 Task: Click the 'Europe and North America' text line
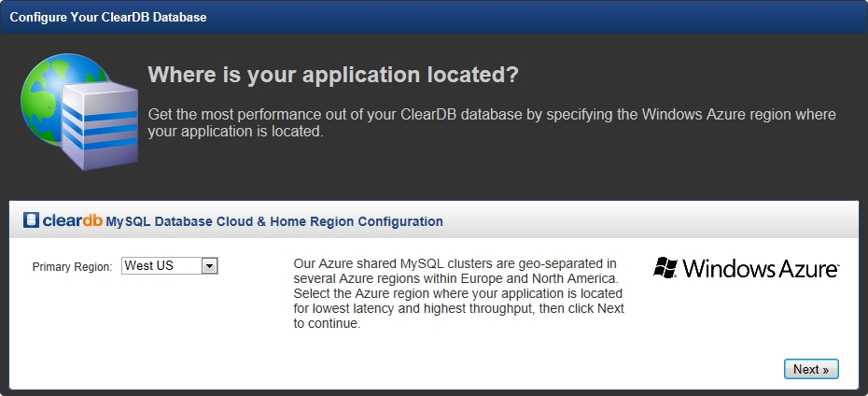click(455, 278)
